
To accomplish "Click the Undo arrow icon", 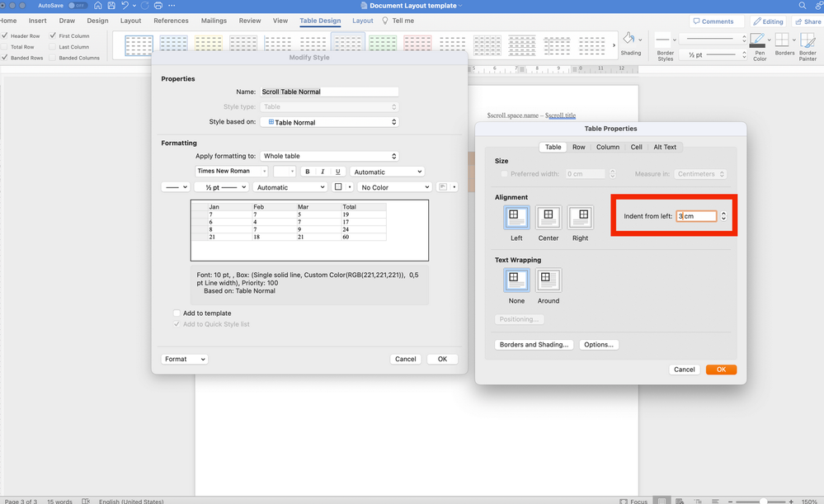I will coord(125,5).
